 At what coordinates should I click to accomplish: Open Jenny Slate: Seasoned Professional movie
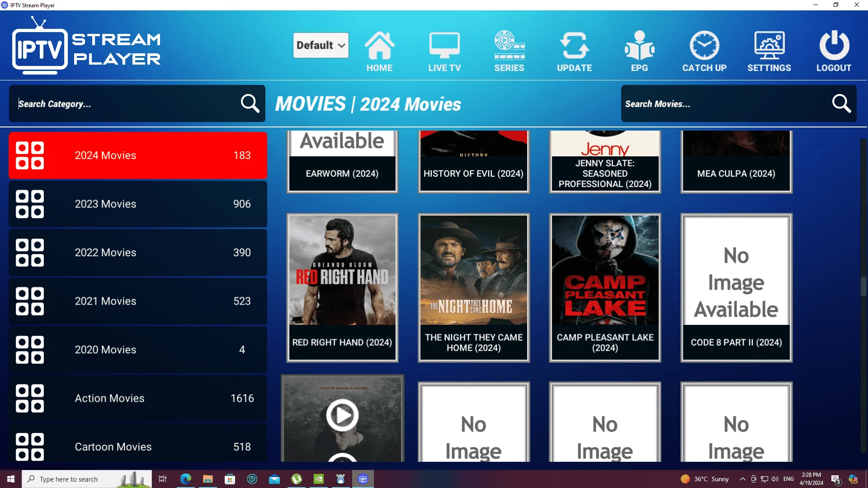605,162
